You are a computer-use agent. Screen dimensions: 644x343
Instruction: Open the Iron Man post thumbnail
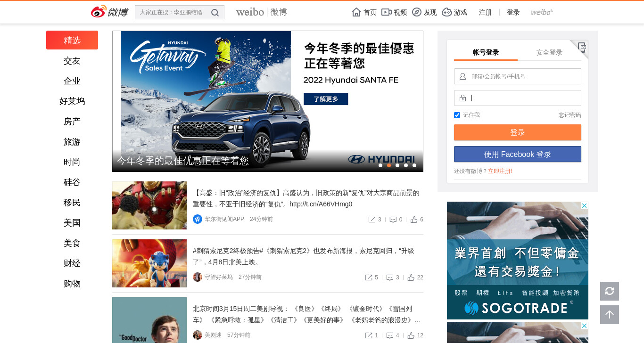[x=149, y=205]
